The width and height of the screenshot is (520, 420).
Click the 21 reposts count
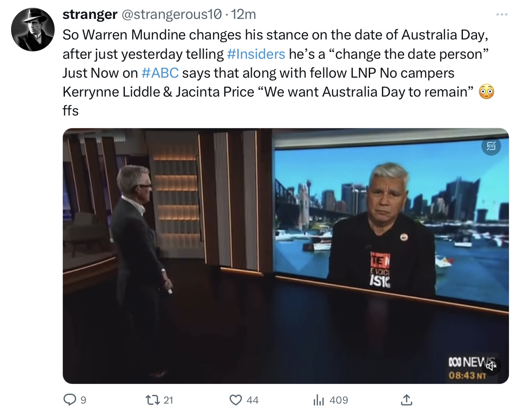click(x=168, y=400)
